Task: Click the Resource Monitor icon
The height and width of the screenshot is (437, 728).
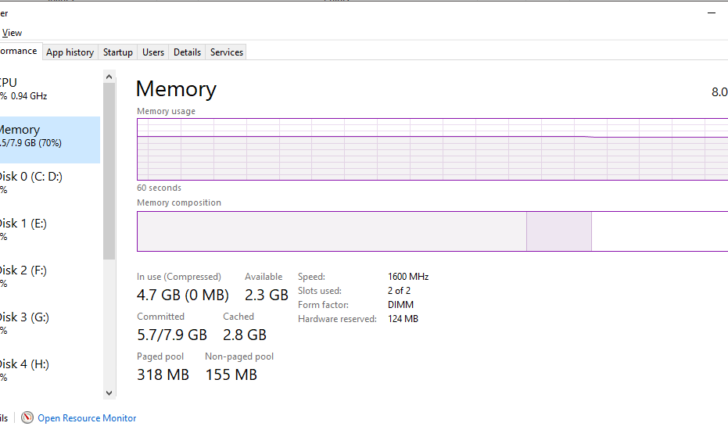Action: (27, 417)
